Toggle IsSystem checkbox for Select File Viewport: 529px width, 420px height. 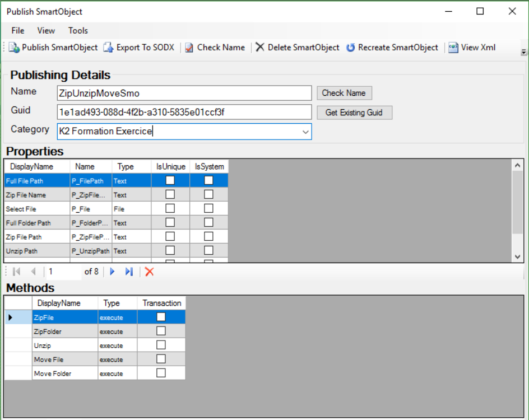[208, 208]
